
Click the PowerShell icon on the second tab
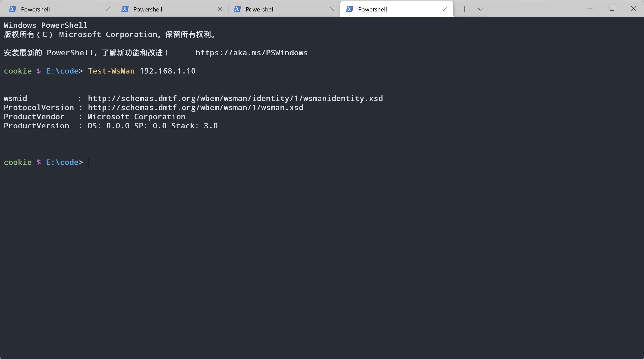point(125,9)
